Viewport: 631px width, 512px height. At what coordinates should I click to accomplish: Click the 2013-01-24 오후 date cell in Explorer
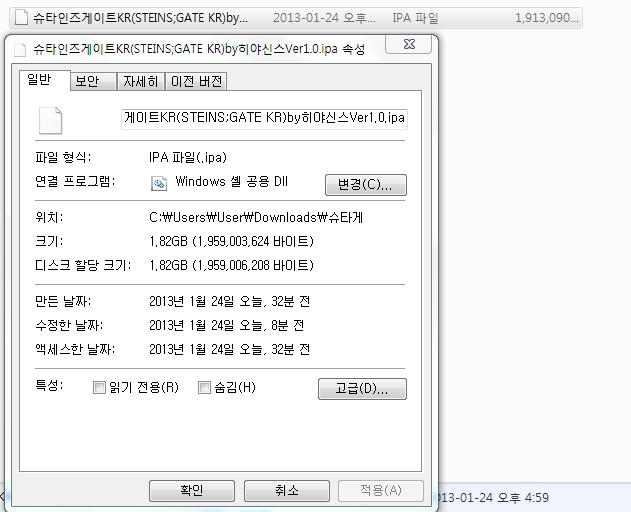324,18
